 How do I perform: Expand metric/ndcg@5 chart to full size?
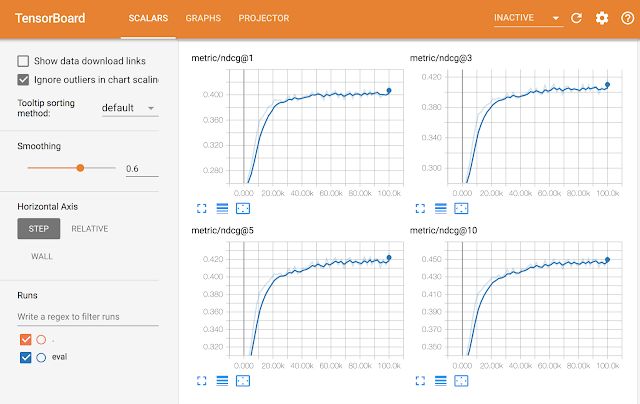point(202,381)
